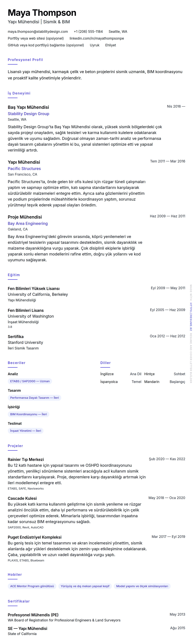Click the phone number +1 (206) 555-1184
Viewport: 193px width, 644px height.
coord(88,31)
